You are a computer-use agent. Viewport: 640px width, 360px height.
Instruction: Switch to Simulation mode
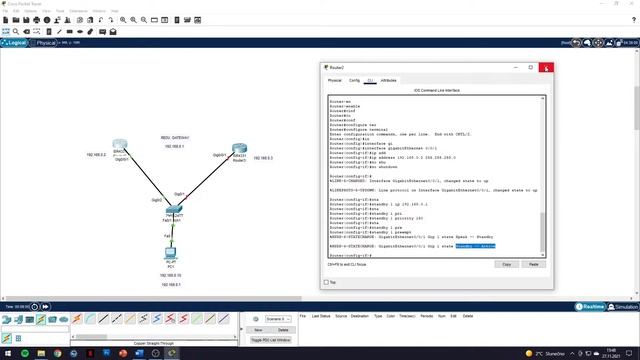623,307
